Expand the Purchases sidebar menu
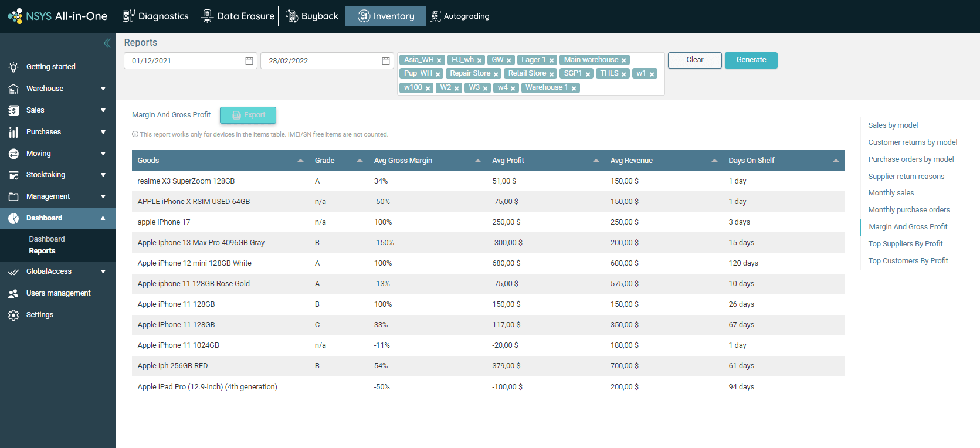This screenshot has width=980, height=448. (x=58, y=132)
